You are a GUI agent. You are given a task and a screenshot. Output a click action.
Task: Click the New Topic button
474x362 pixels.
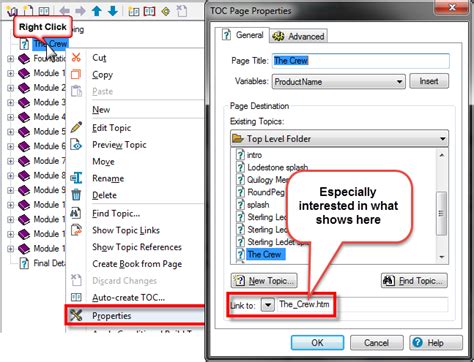[264, 281]
